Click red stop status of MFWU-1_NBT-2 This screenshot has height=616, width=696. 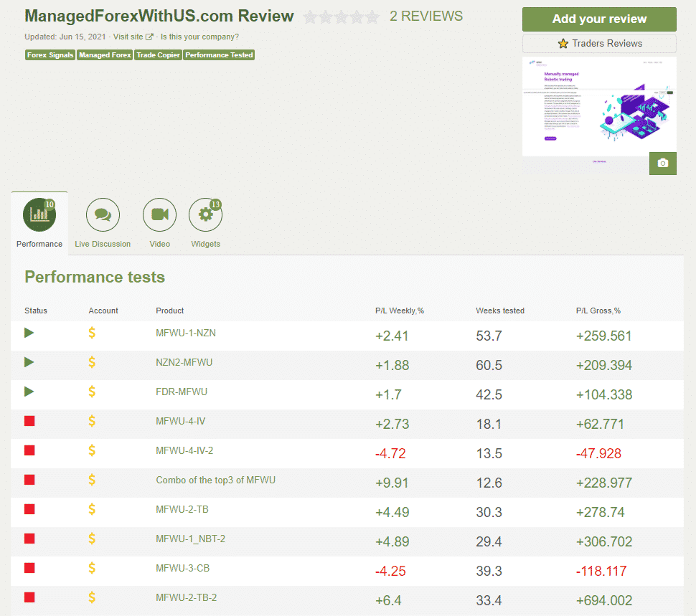[x=29, y=539]
